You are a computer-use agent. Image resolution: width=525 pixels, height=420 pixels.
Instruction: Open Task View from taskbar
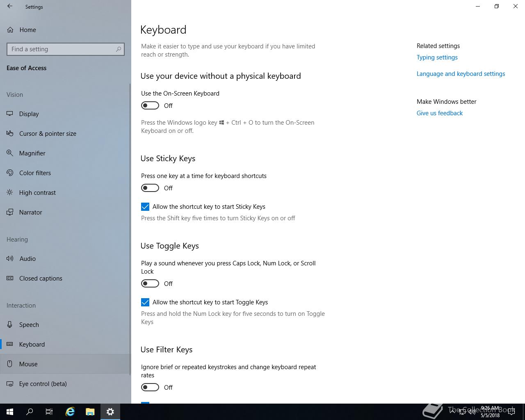(x=49, y=412)
